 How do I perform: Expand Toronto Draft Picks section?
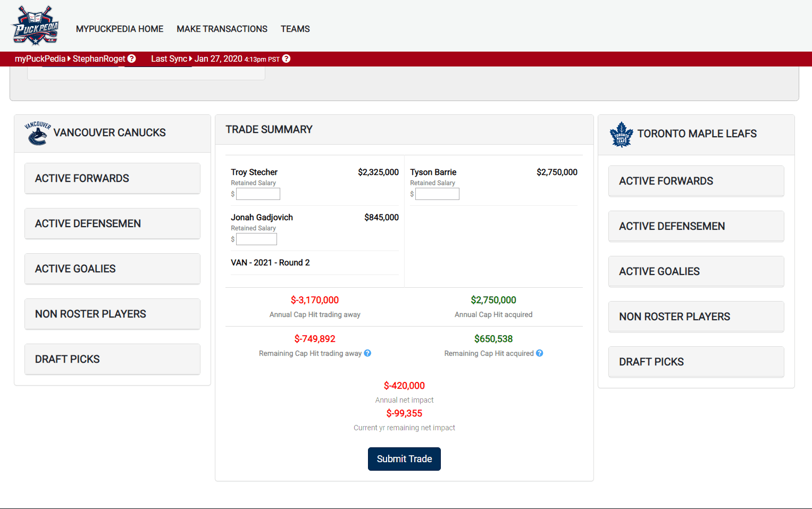[x=696, y=362]
